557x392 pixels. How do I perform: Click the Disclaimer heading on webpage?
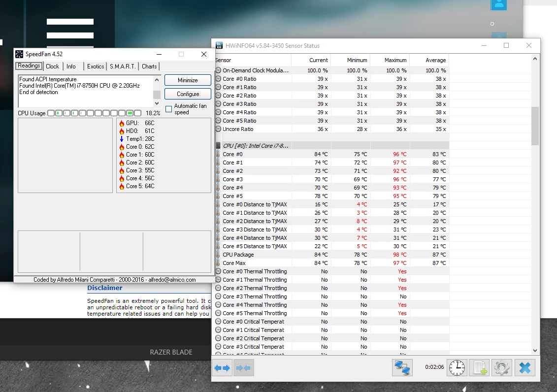tap(105, 288)
